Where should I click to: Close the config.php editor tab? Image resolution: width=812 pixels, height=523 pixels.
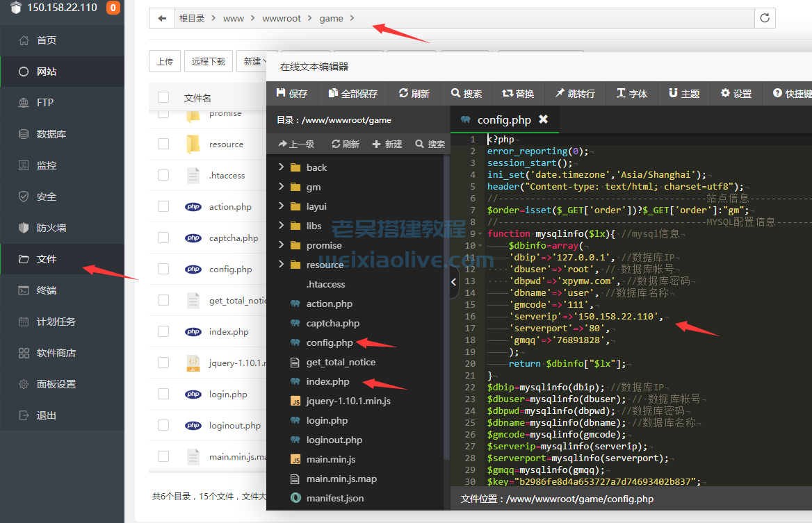(x=544, y=119)
